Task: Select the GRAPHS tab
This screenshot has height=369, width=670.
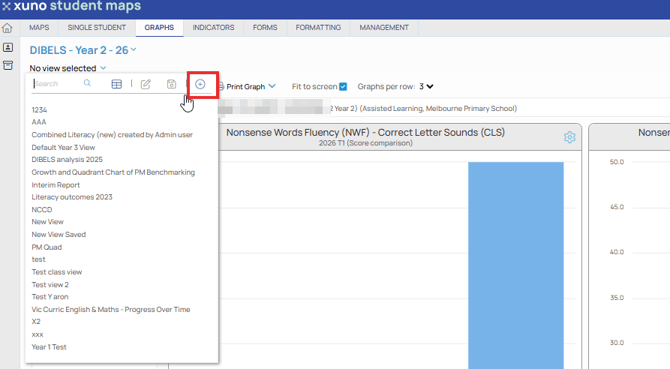Action: coord(159,28)
